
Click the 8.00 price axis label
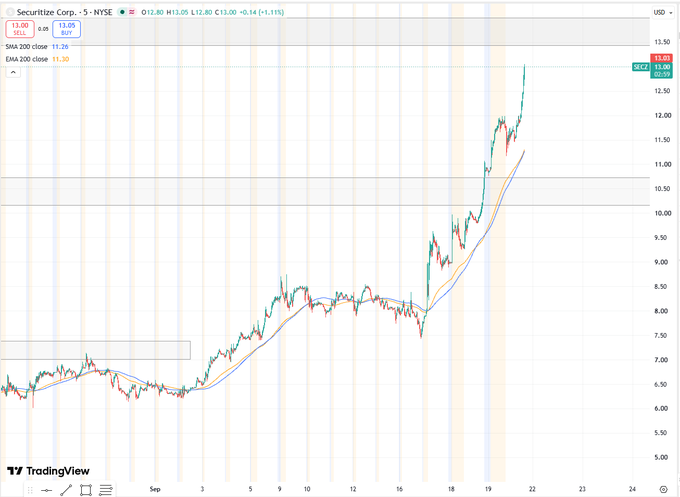pos(663,311)
